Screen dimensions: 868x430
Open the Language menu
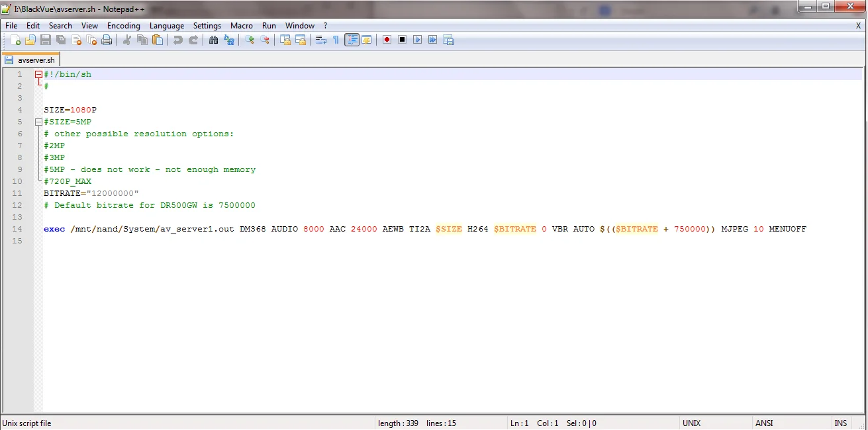click(x=167, y=26)
